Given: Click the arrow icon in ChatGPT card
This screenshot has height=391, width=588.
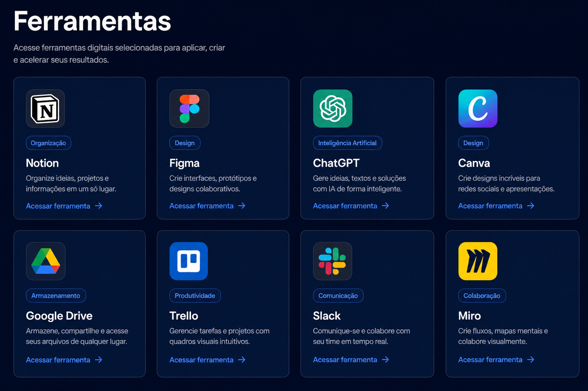Looking at the screenshot, I should 386,206.
